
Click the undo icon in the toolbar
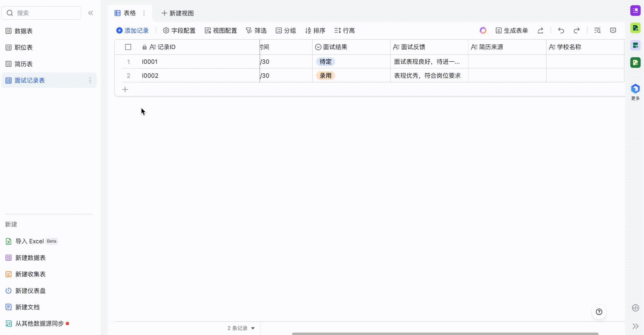pos(561,30)
